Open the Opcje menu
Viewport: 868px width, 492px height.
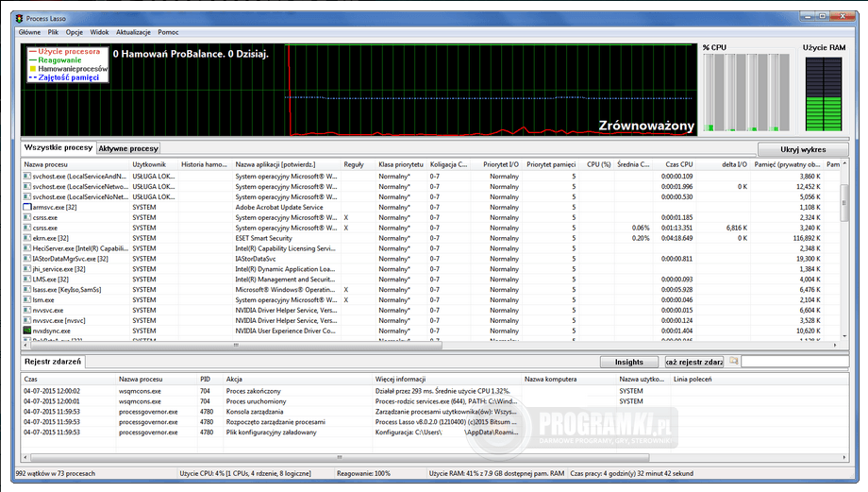pos(75,32)
